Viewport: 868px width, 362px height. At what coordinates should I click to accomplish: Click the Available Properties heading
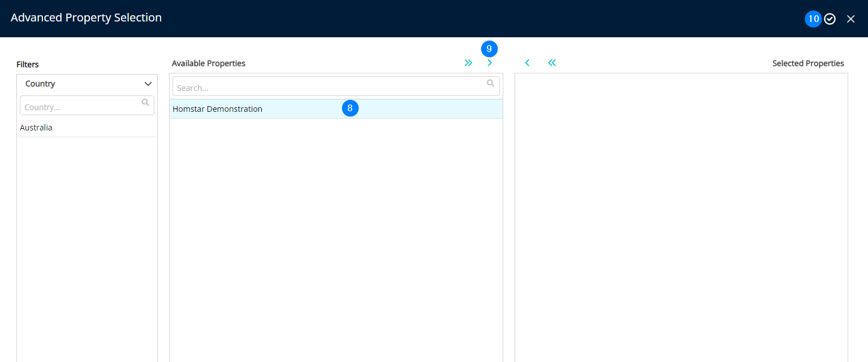coord(209,63)
